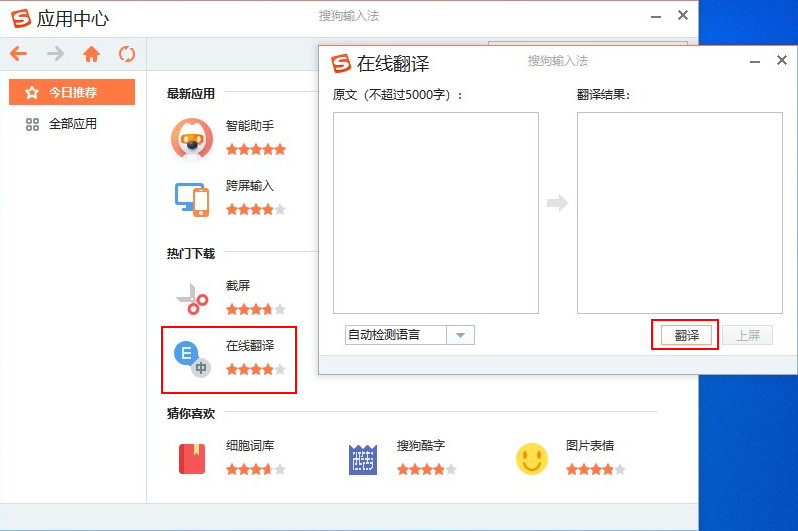Click the 搜狗酷字 app name
This screenshot has height=531, width=798.
point(421,445)
